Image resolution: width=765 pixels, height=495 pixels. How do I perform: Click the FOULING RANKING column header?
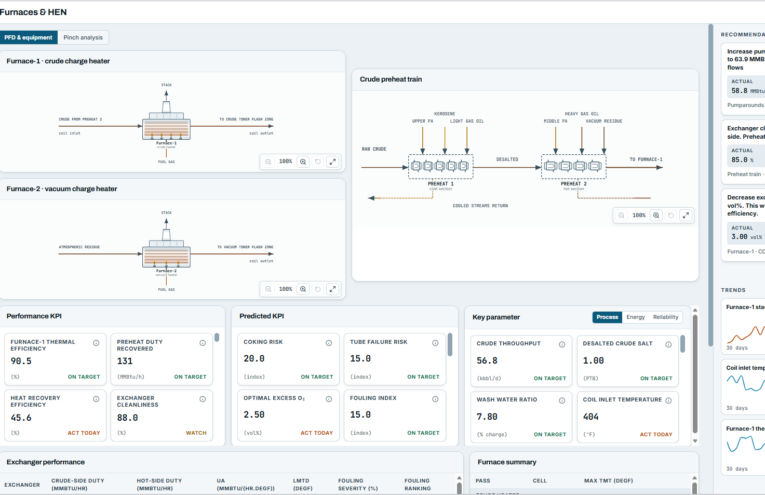418,484
